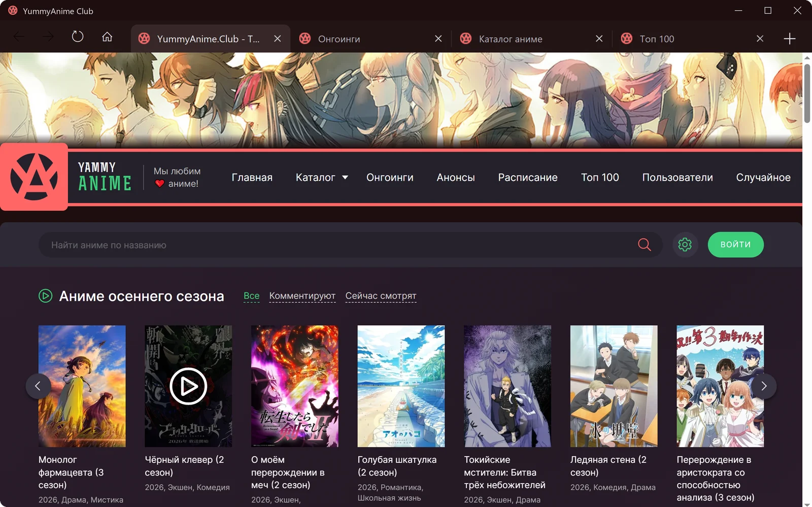Click title О моём перерождении в меч
Screen dimensions: 812x507
pos(288,472)
